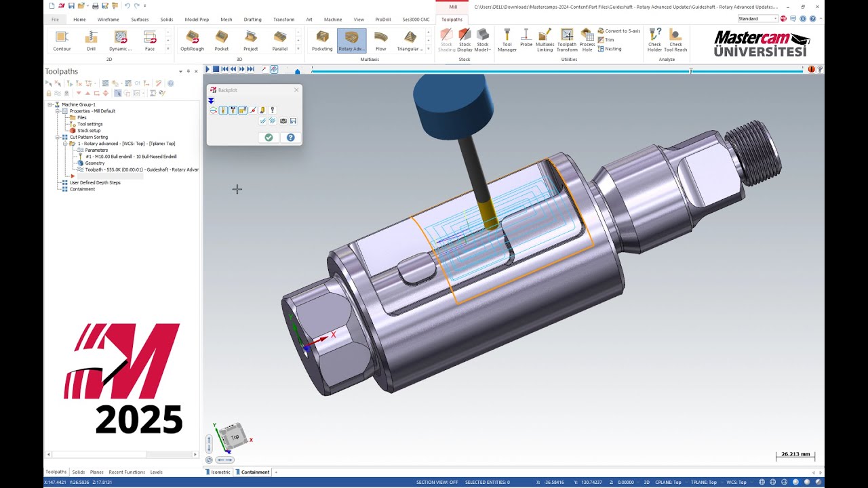Viewport: 868px width, 488px height.
Task: Click the Face toolpath icon
Action: (150, 41)
